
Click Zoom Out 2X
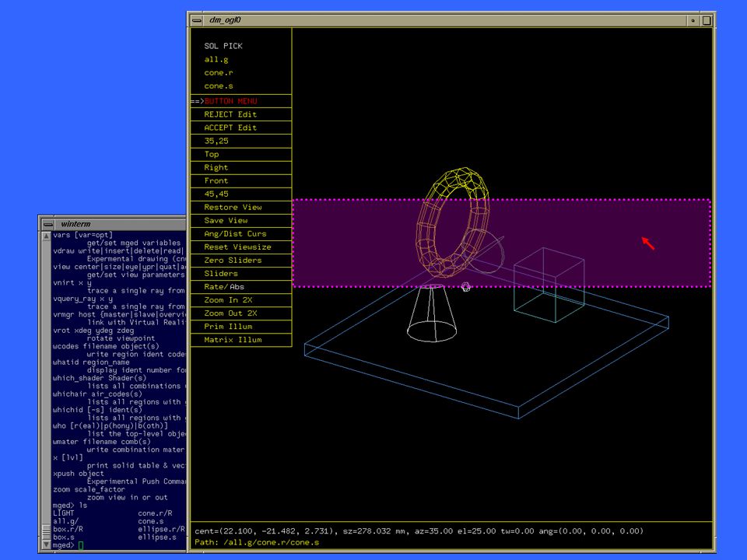[241, 313]
